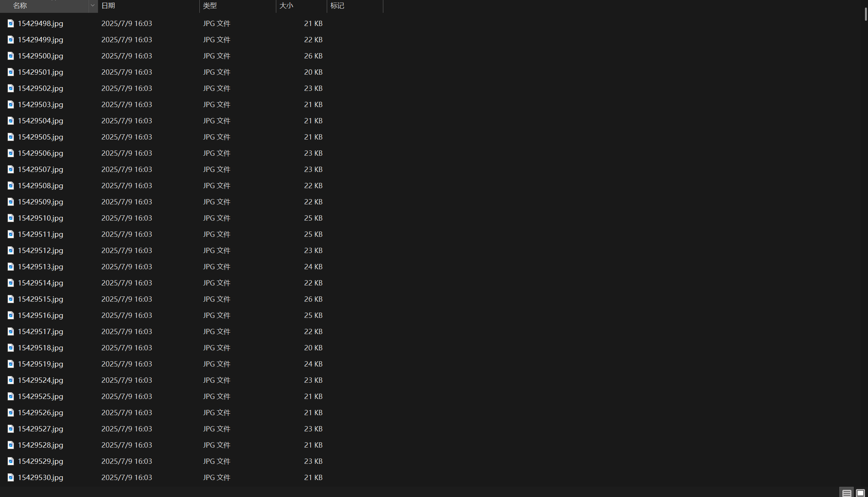Click the file icon of 15429516.jpg
Image resolution: width=868 pixels, height=497 pixels.
point(11,315)
